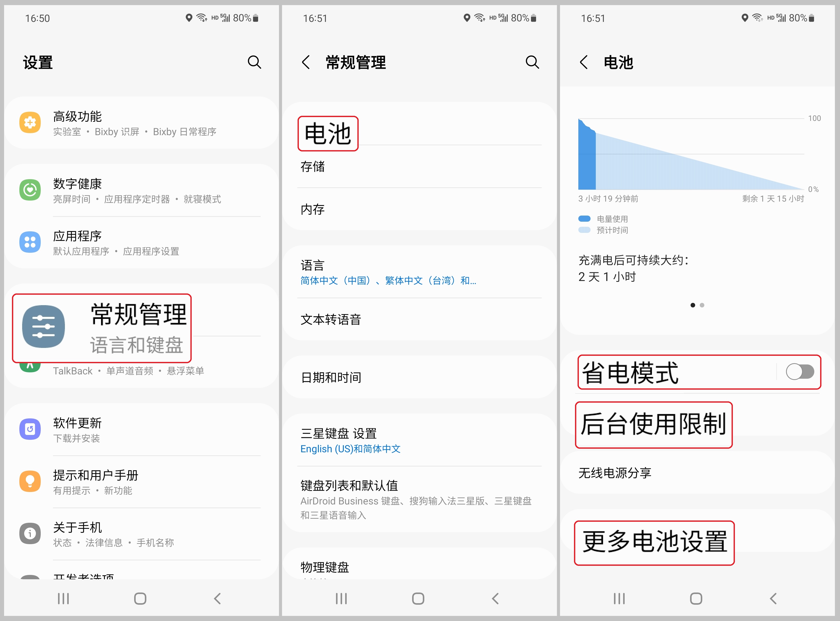Tap back button in first screen navigation bar
The image size is (840, 621).
pyautogui.click(x=217, y=598)
